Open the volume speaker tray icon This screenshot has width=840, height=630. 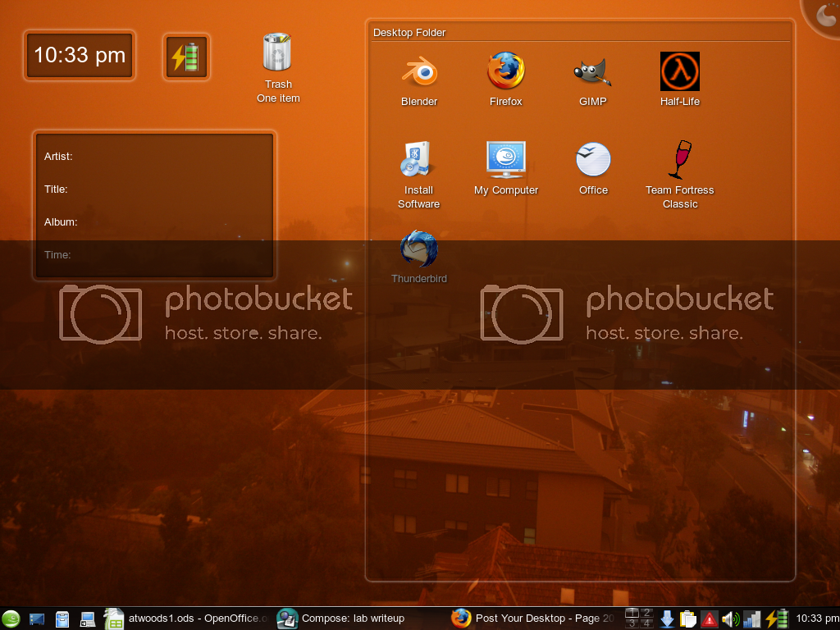[731, 620]
